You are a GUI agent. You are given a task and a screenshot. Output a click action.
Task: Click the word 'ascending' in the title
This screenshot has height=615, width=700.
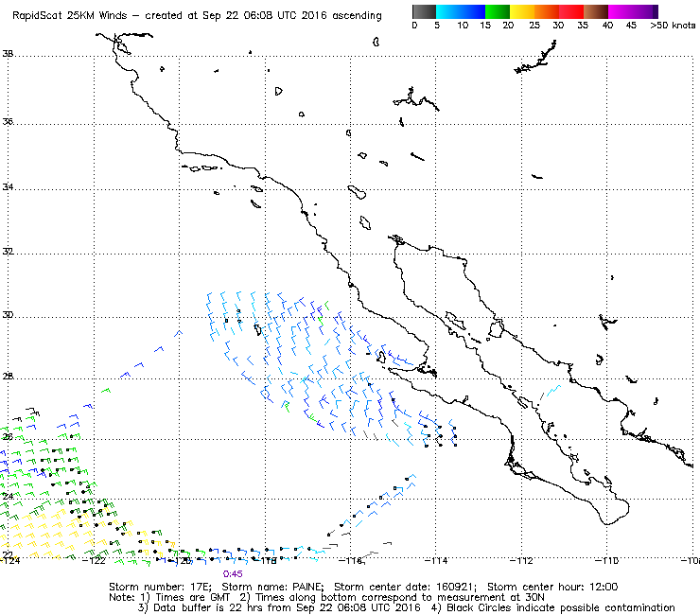[x=358, y=16]
